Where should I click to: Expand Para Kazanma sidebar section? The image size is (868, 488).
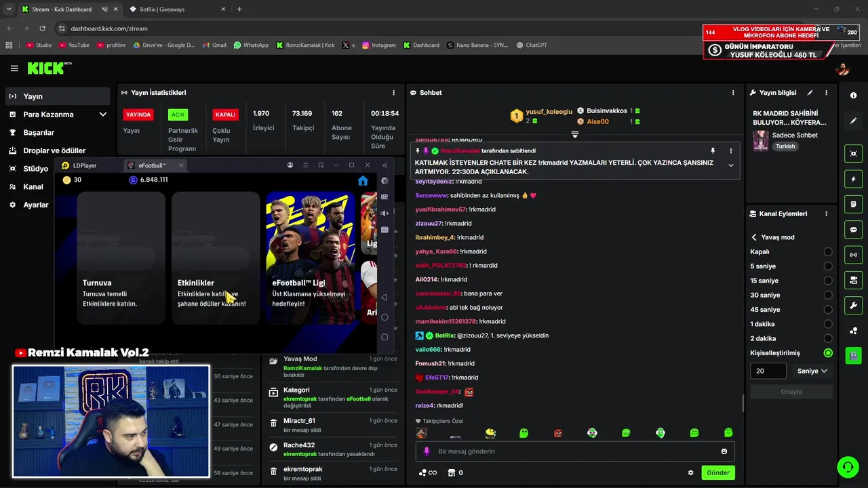tap(103, 115)
